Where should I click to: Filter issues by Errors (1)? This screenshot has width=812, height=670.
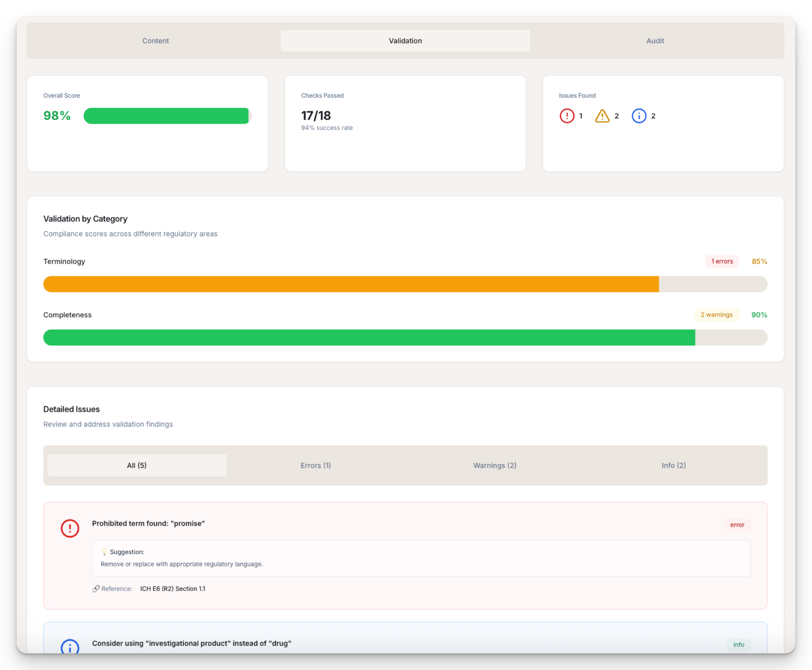tap(315, 465)
